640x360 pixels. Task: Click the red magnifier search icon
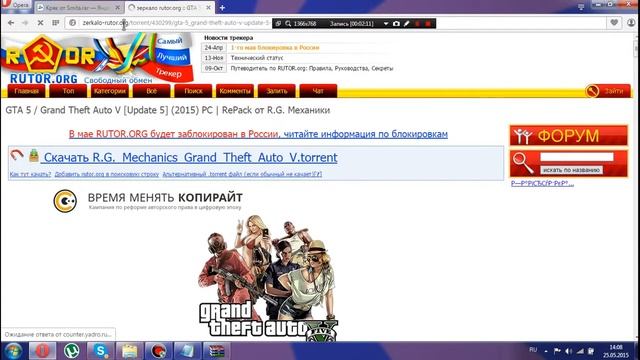[523, 162]
